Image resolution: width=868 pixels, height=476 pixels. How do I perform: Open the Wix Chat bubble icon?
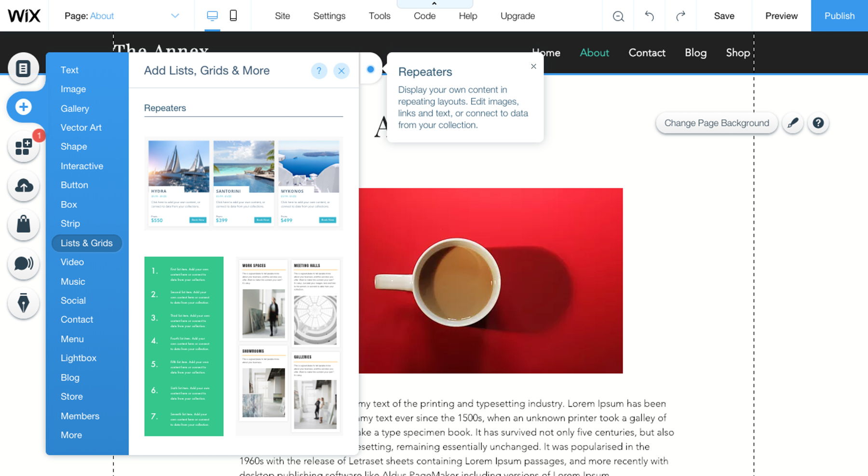pyautogui.click(x=23, y=264)
